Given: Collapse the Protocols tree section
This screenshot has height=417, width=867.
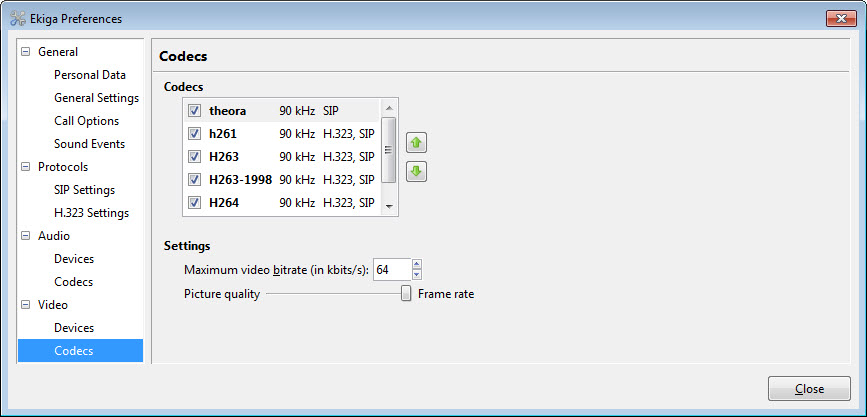Looking at the screenshot, I should [24, 167].
